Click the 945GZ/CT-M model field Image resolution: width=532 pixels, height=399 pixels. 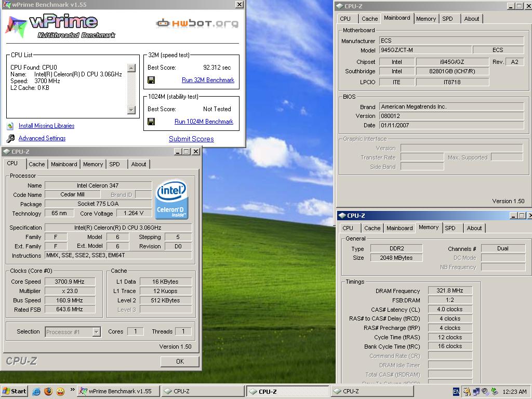(425, 50)
